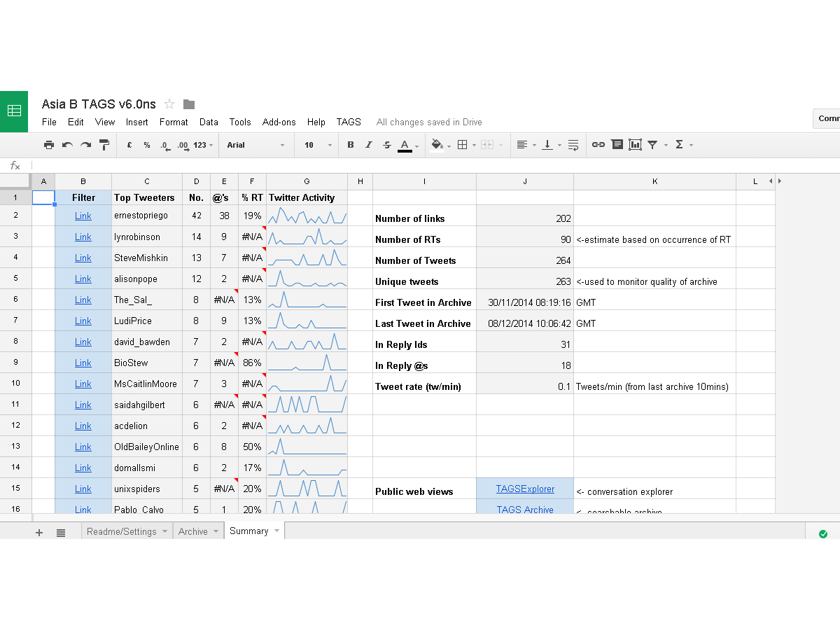
Task: Click the Print icon in toolbar
Action: pyautogui.click(x=48, y=145)
